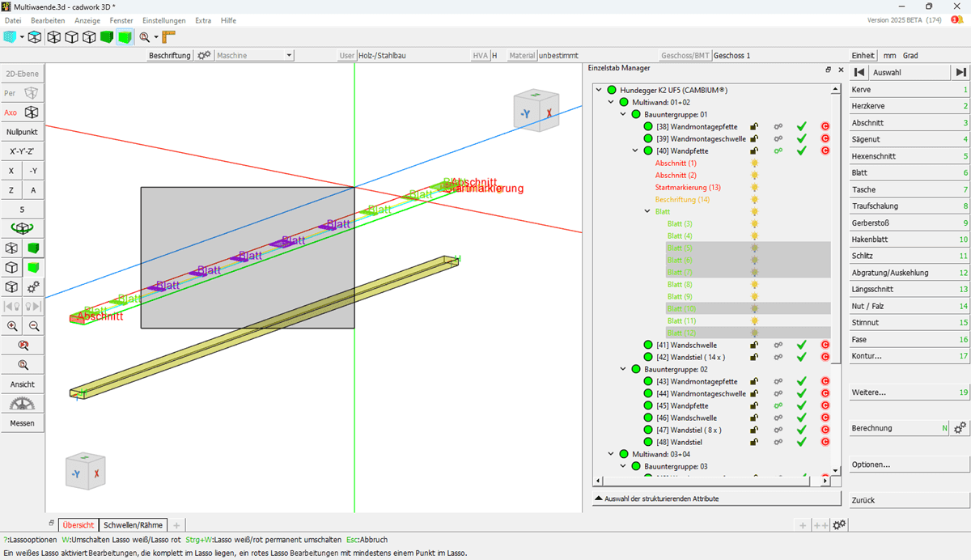
Task: Undock the Einzelstab Manager panel
Action: [829, 70]
